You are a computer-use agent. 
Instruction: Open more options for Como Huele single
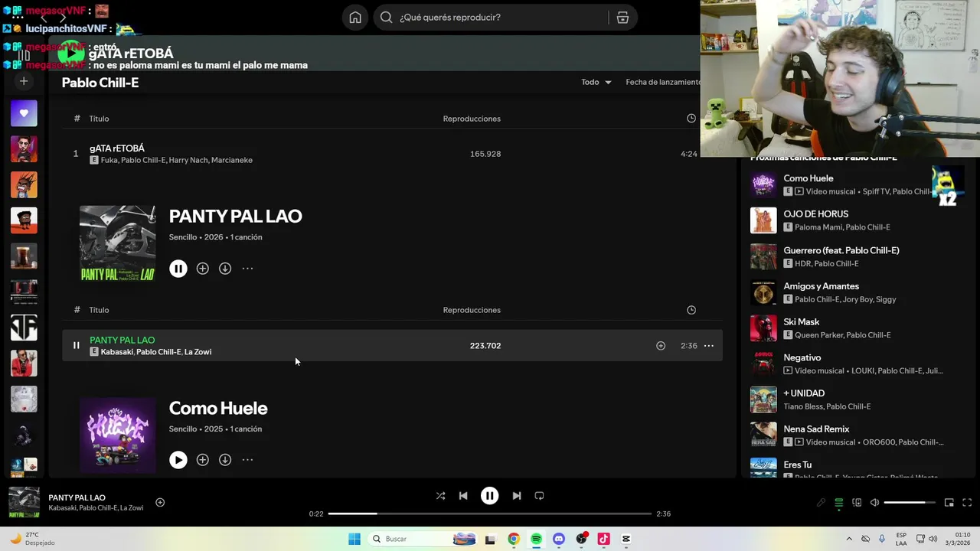[247, 460]
